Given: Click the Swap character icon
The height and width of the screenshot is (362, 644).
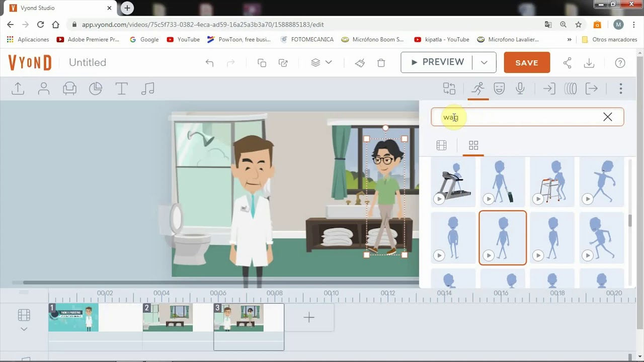Looking at the screenshot, I should point(449,88).
